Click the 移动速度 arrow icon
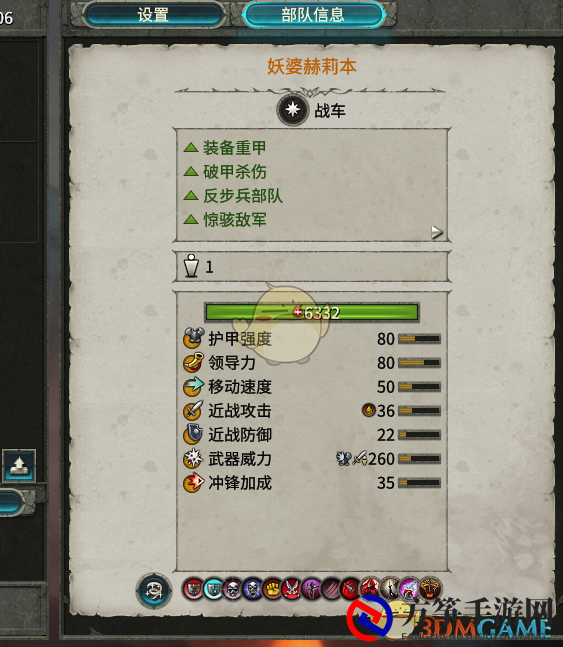 194,386
